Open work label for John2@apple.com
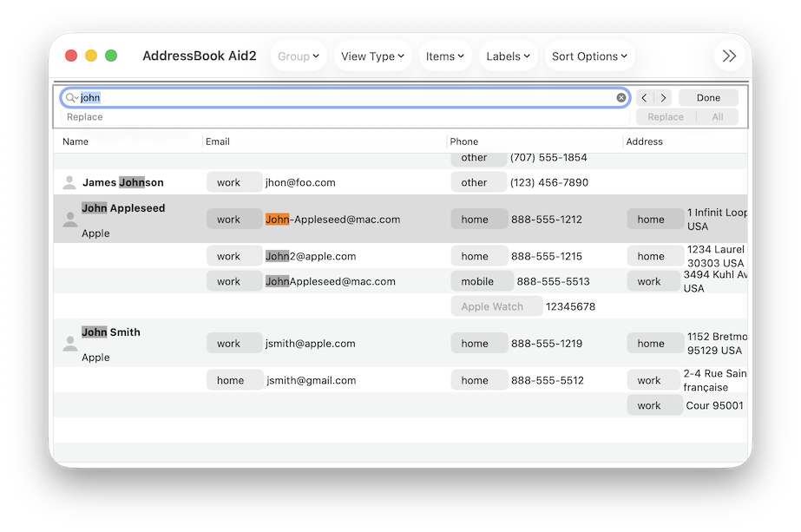The width and height of the screenshot is (801, 532). 234,256
